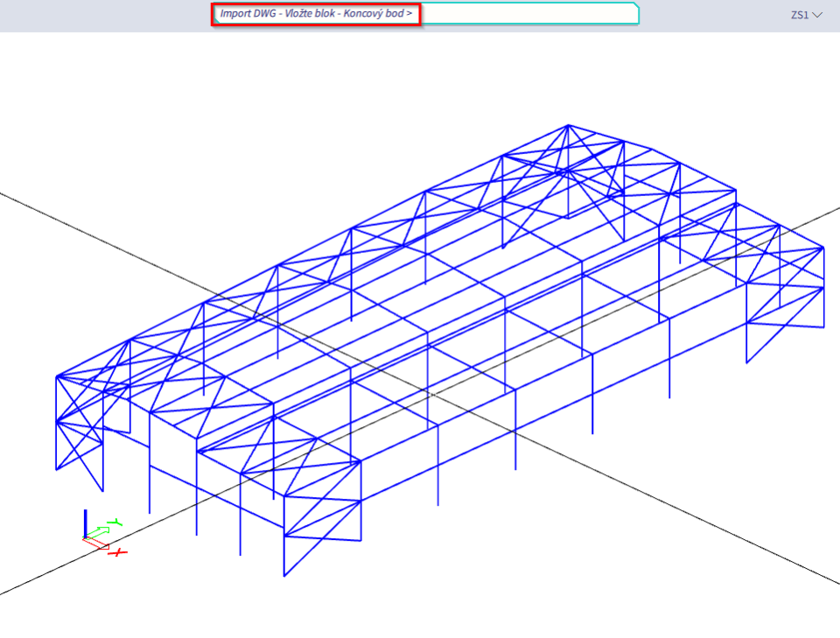Select the bottom-most front corner column base

tap(284, 576)
